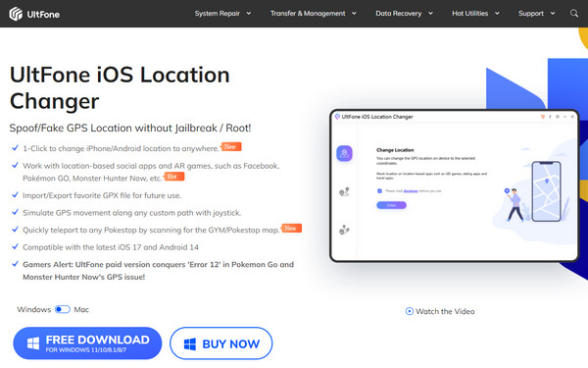The width and height of the screenshot is (588, 368).
Task: Click the Facebook icon in app preview title bar
Action: point(550,117)
